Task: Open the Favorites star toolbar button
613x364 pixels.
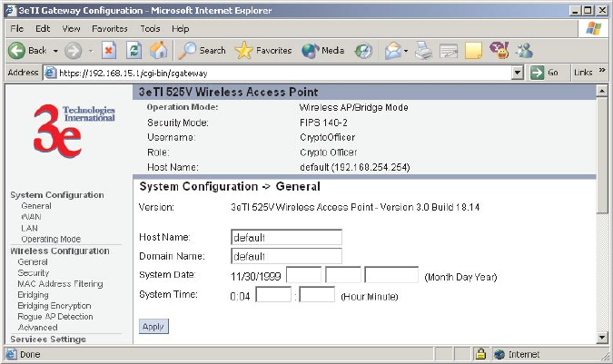Action: (x=263, y=51)
